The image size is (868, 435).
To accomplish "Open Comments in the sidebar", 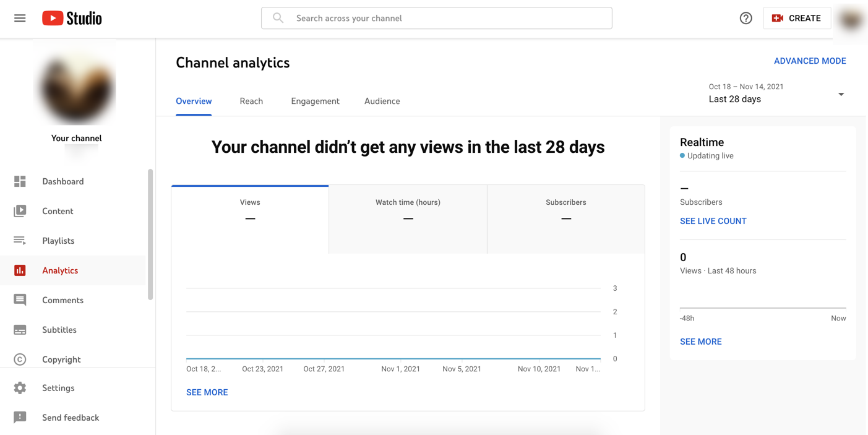I will click(x=73, y=300).
